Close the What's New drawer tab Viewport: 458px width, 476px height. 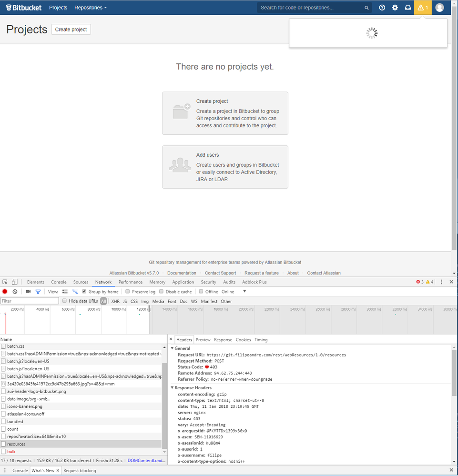tap(58, 471)
